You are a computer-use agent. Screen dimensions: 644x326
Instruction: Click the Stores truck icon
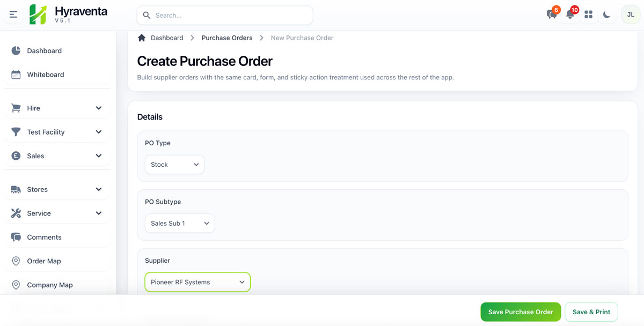click(16, 190)
